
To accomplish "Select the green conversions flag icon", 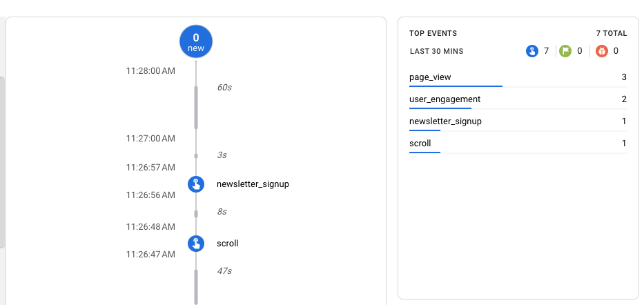I will click(565, 51).
